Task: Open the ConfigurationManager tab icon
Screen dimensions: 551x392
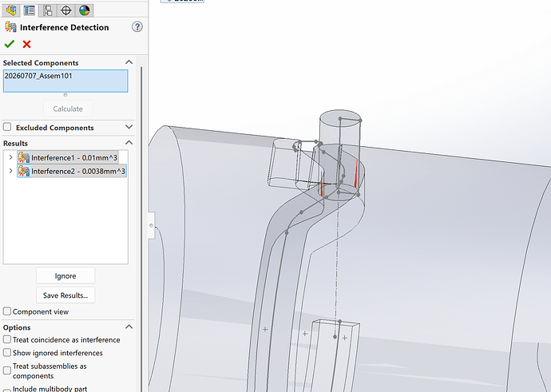Action: point(47,10)
